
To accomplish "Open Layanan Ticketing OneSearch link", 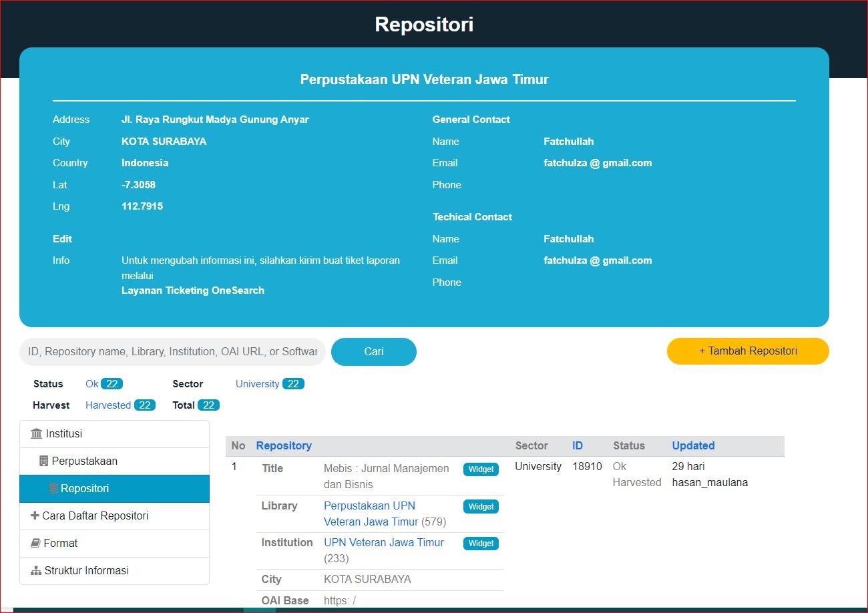I will coord(192,290).
